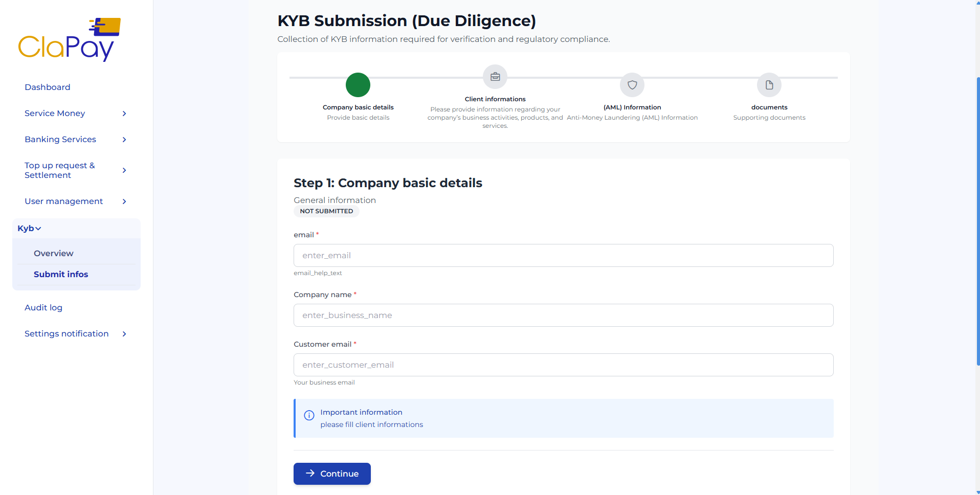The height and width of the screenshot is (495, 980).
Task: Expand the User management chevron
Action: click(x=124, y=201)
